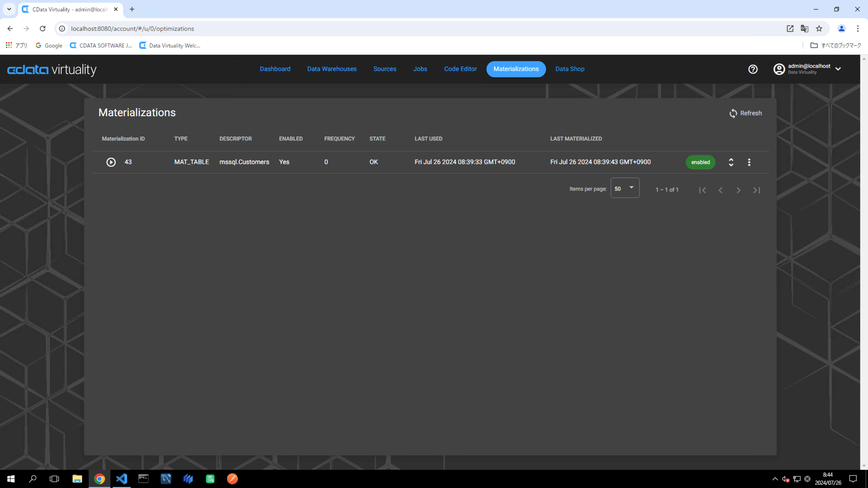Expand row 43 details with up-down chevron
Viewport: 868px width, 488px height.
click(x=731, y=162)
